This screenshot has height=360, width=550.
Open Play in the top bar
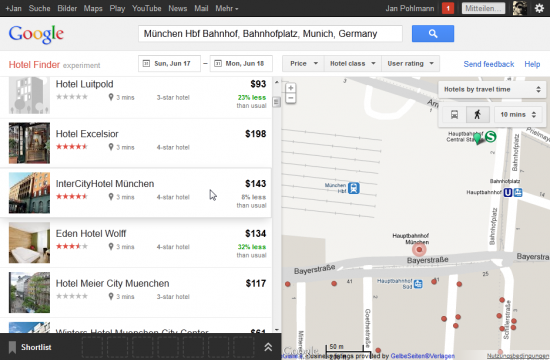click(x=117, y=8)
